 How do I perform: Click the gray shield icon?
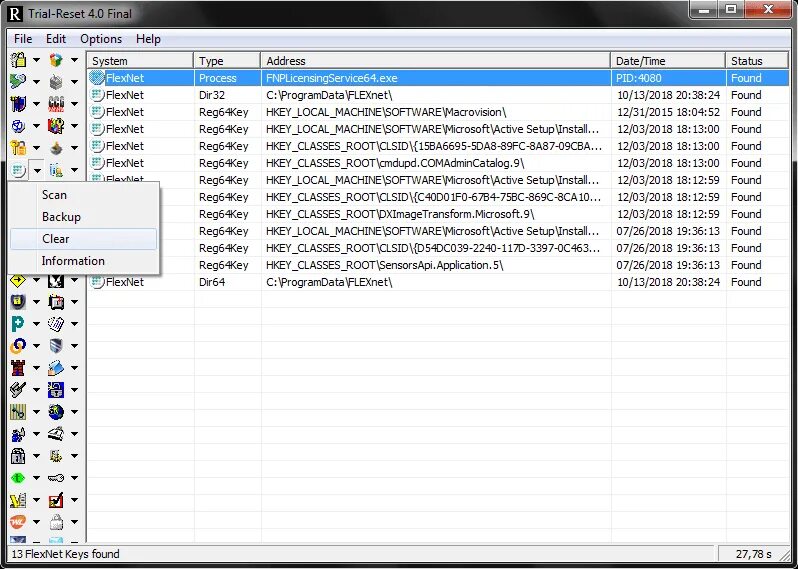click(x=56, y=346)
